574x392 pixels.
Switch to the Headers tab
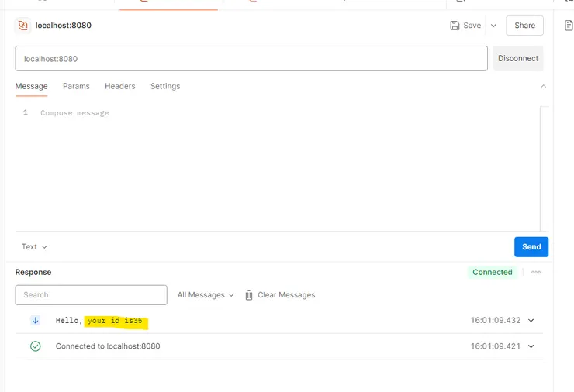pos(120,86)
